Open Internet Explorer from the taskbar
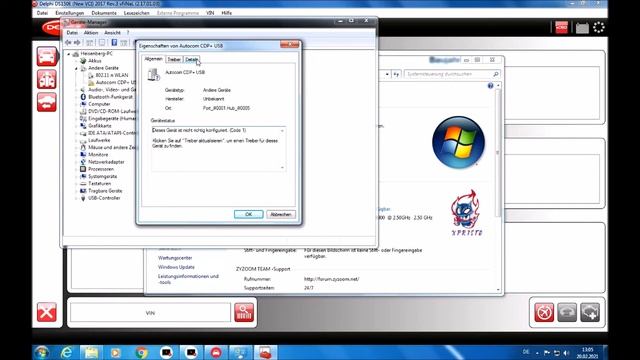Image resolution: width=640 pixels, height=360 pixels. 66,352
